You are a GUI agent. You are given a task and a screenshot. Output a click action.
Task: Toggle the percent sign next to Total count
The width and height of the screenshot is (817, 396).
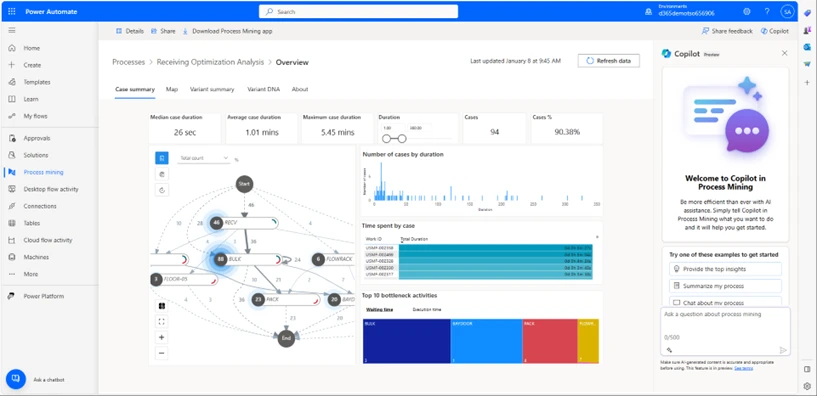click(237, 159)
